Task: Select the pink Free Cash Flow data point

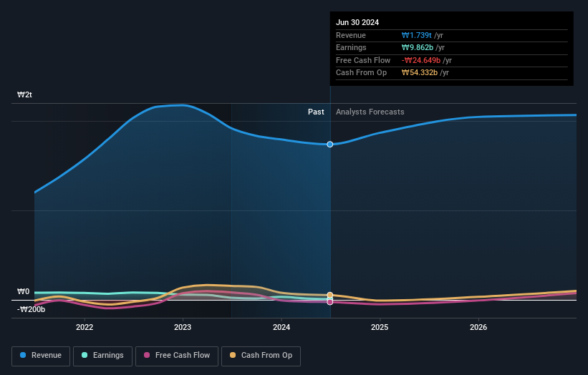Action: (x=330, y=302)
